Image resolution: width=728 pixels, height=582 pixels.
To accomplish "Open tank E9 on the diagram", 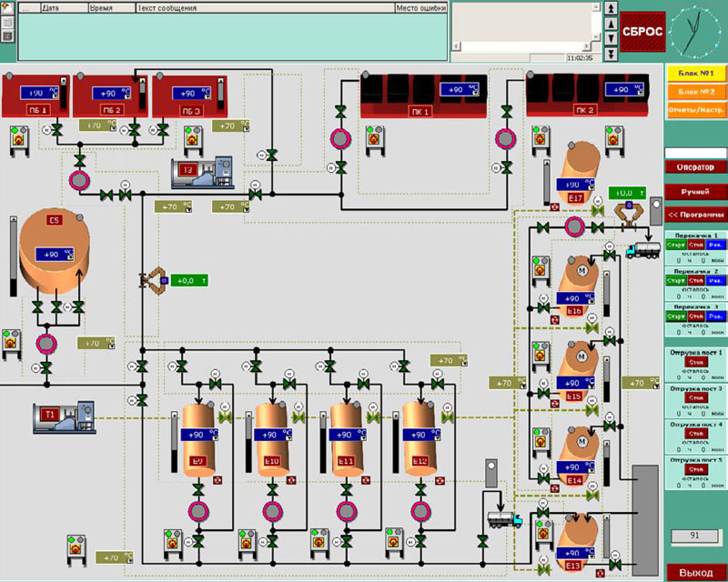I will coord(195,436).
